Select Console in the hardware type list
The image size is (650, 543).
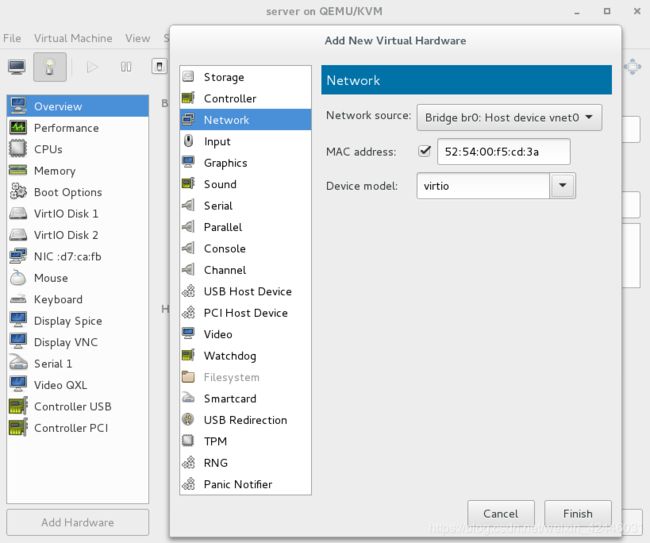245,249
